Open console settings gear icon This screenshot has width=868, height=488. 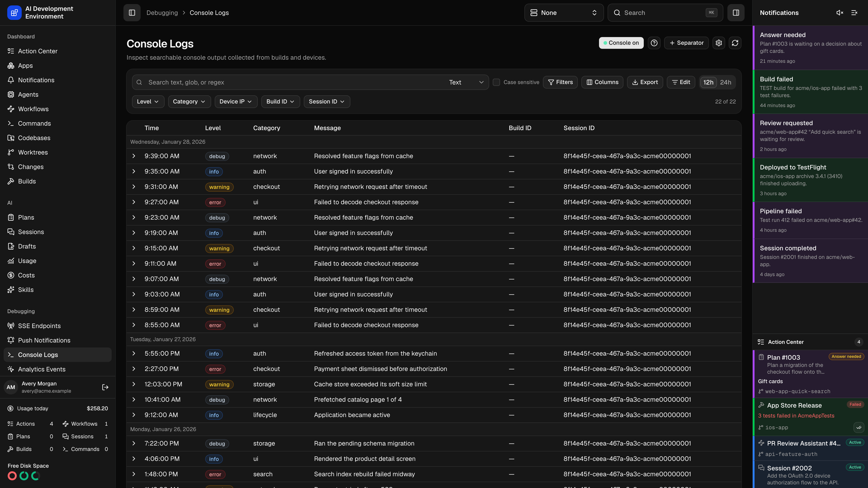[719, 43]
